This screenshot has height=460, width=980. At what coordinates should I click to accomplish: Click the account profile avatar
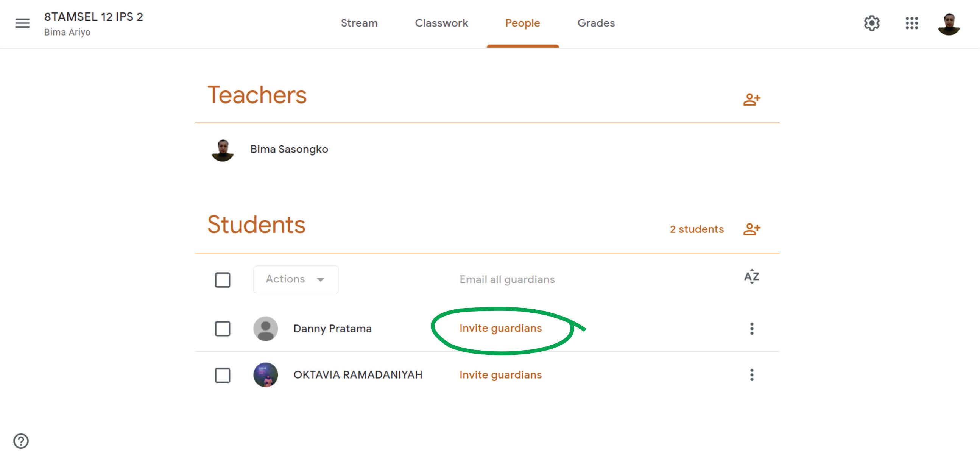[949, 24]
